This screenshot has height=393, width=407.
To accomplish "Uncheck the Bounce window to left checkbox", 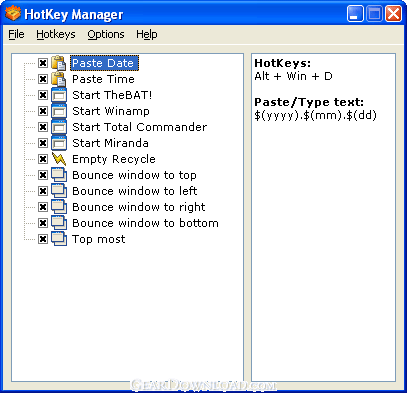I will point(43,191).
